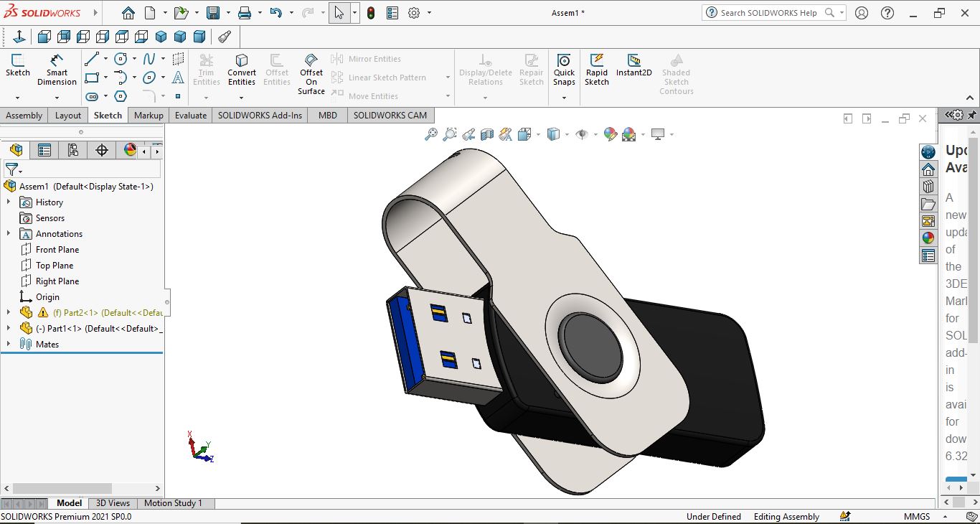
Task: Switch to the Layout tab
Action: click(68, 115)
